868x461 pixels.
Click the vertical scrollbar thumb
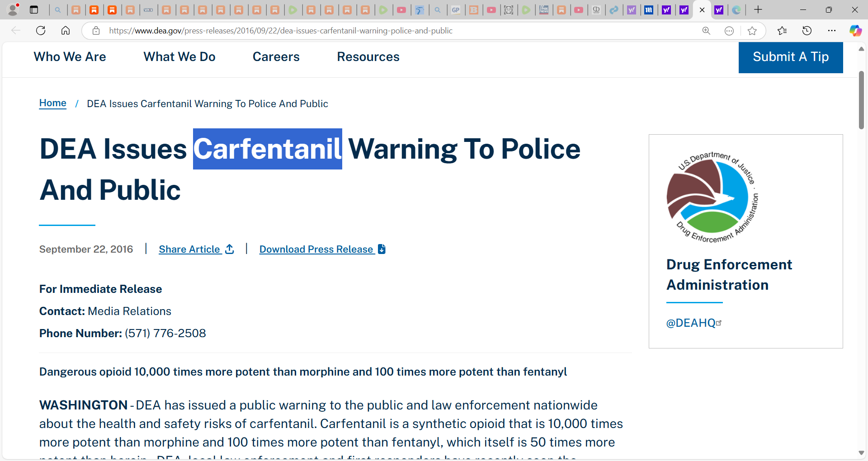[861, 99]
